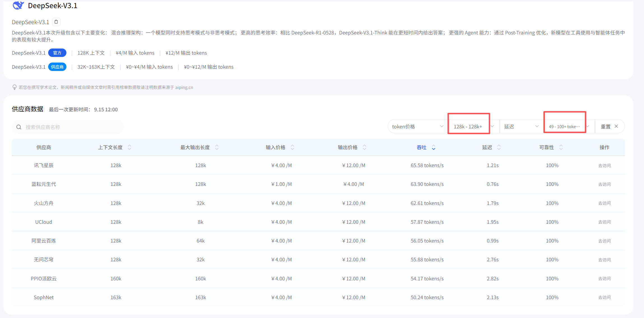Click the 供应商 column header
Screen dimensions: 644x318
(x=44, y=147)
